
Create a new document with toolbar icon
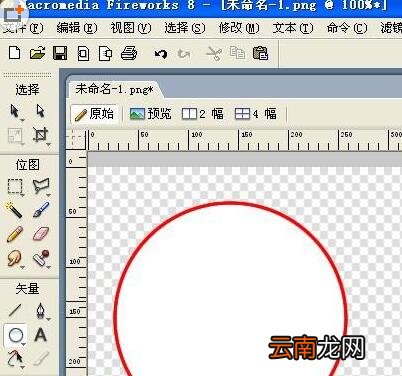pos(14,53)
